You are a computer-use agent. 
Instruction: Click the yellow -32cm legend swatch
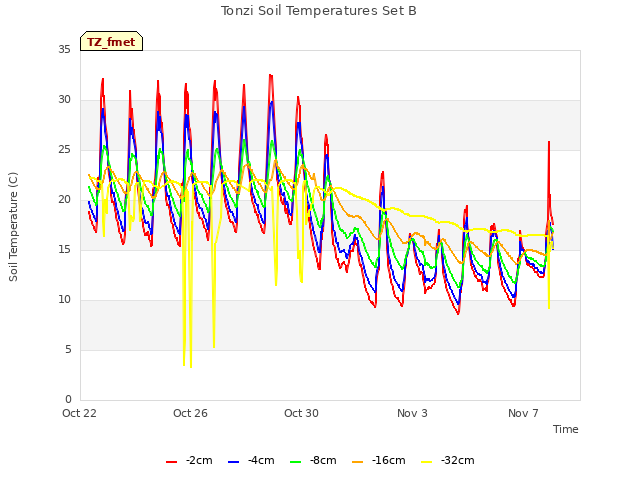427,462
